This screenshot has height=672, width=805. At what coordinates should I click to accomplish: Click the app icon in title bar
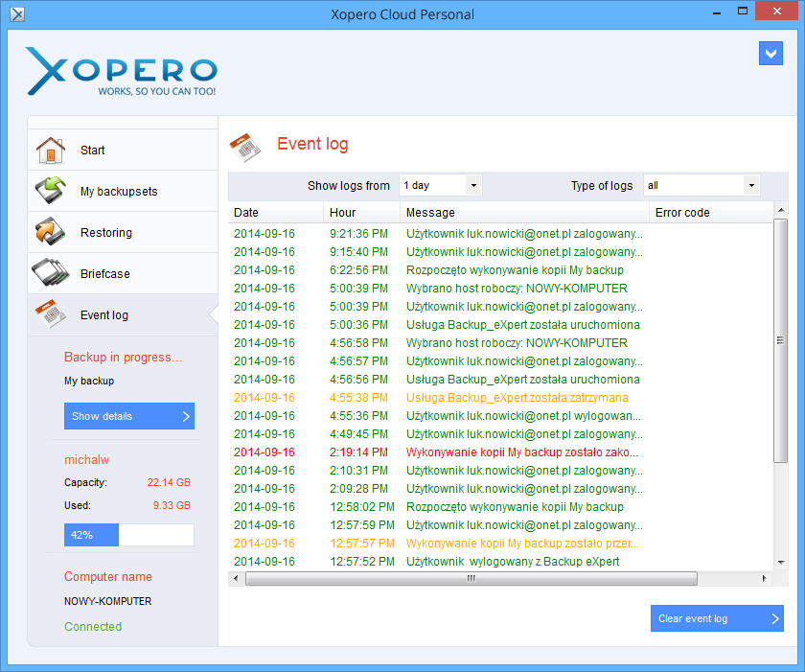coord(17,13)
